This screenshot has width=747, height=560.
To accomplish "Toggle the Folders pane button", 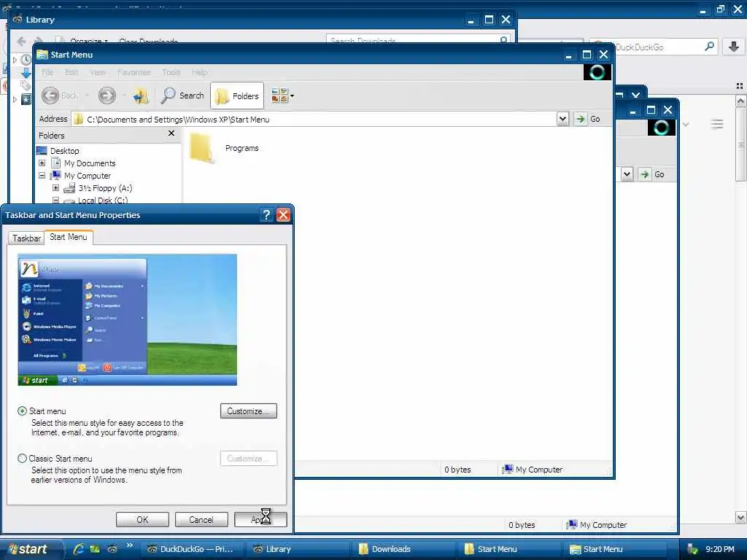I will tap(237, 96).
